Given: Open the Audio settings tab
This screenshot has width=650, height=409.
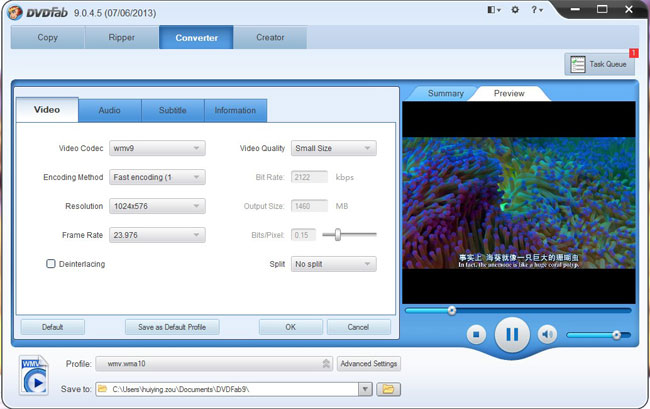Looking at the screenshot, I should [109, 110].
